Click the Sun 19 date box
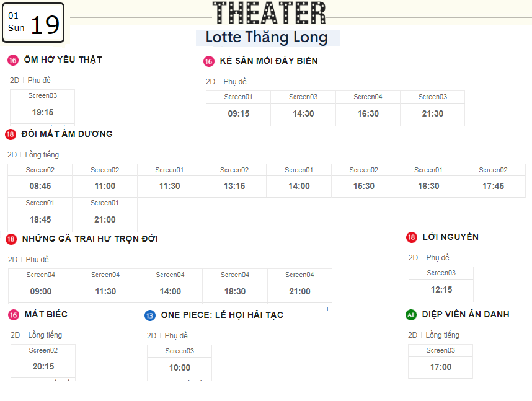Image resolution: width=532 pixels, height=401 pixels. [33, 23]
